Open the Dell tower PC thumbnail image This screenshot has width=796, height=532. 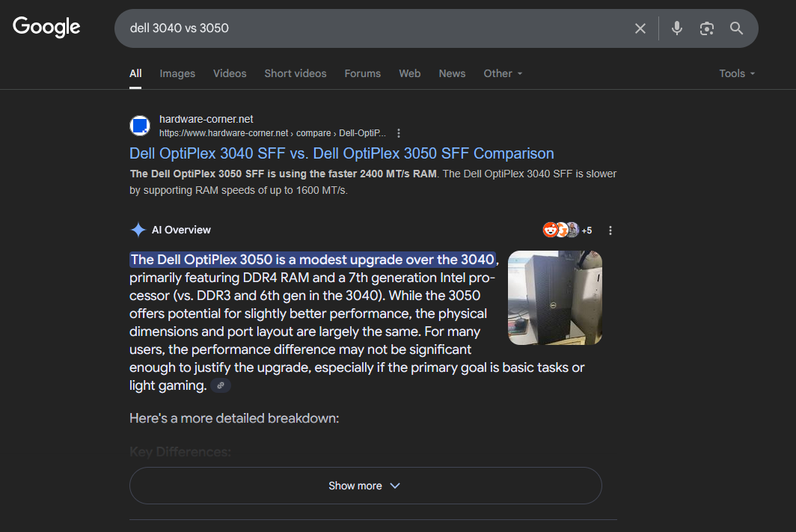[555, 298]
